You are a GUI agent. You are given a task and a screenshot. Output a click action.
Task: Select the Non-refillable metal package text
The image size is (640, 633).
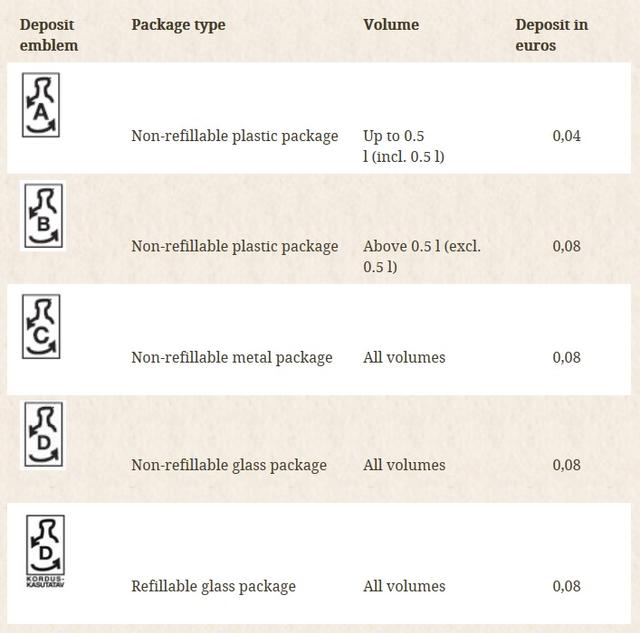coord(231,357)
